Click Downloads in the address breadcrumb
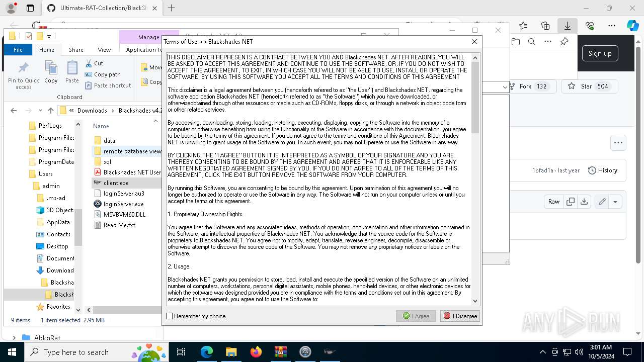Screen dimensions: 644x362 [92, 111]
